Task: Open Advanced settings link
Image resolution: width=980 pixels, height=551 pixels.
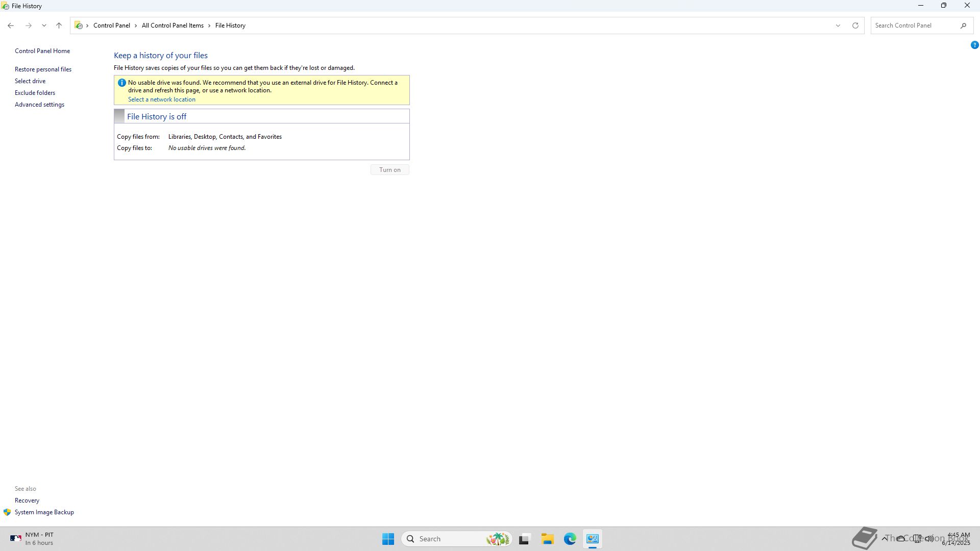Action: pos(39,105)
